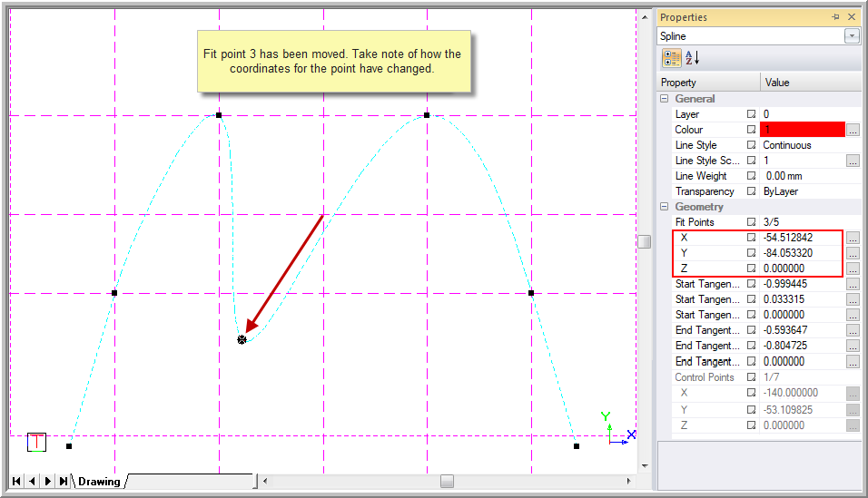
Task: Click the red Colour swatch value
Action: [x=803, y=130]
